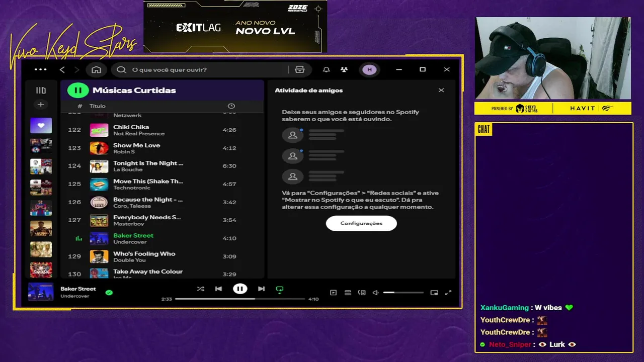The width and height of the screenshot is (644, 362).
Task: Click the ExitLag banner ad
Action: click(x=235, y=26)
